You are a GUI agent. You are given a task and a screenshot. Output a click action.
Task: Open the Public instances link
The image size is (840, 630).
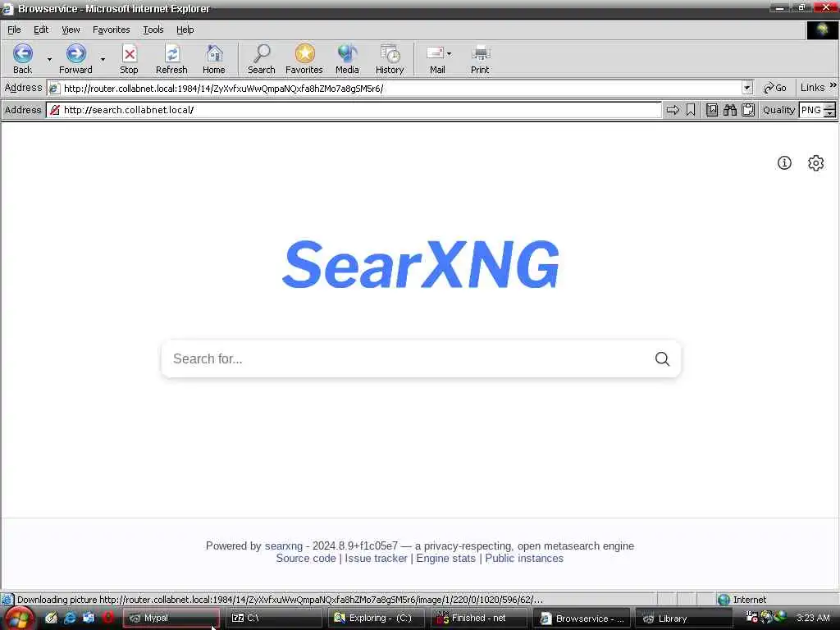524,558
